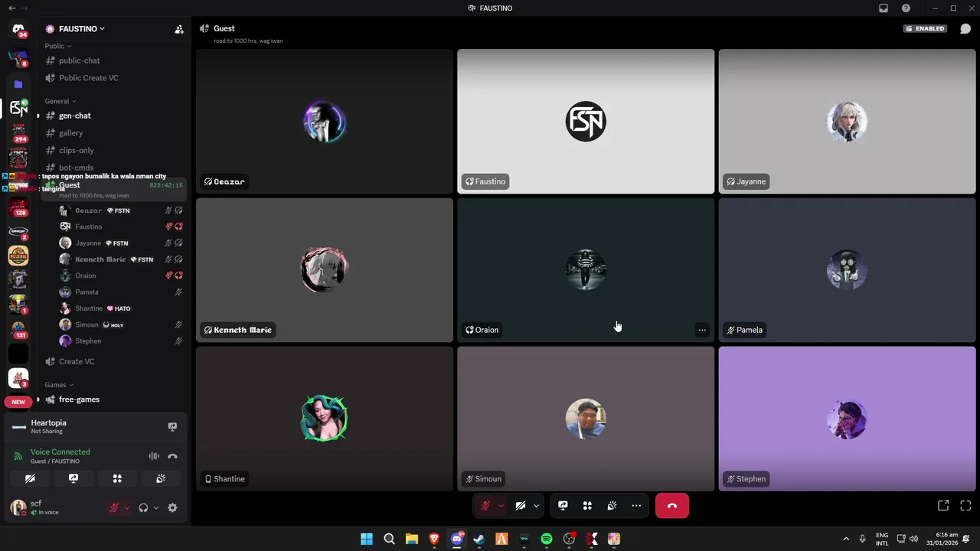Open voice channel chat bubble icon
Screen dimensions: 980x551
point(965,29)
